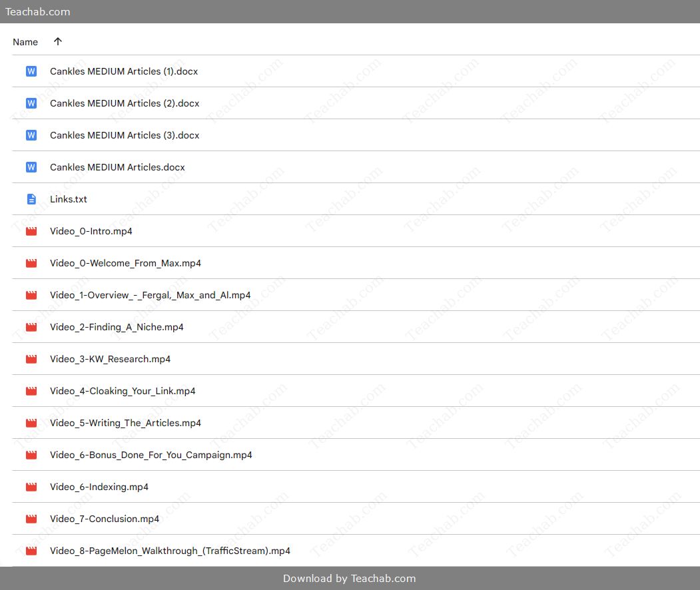Screen dimensions: 700x590
Task: Click the Word icon for Cankles MEDIUM Articles (3).docx
Action: pyautogui.click(x=31, y=135)
